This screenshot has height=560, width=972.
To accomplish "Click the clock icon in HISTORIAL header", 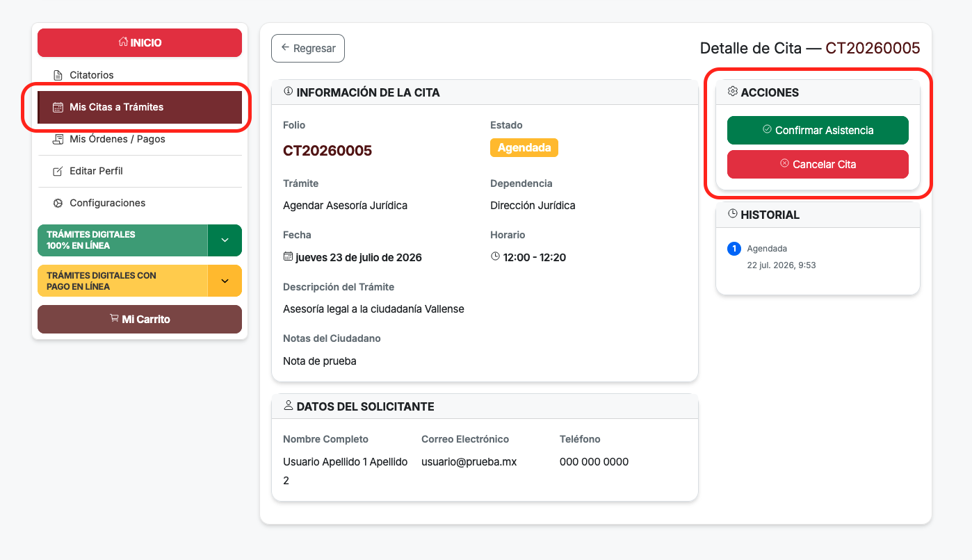I will point(732,214).
